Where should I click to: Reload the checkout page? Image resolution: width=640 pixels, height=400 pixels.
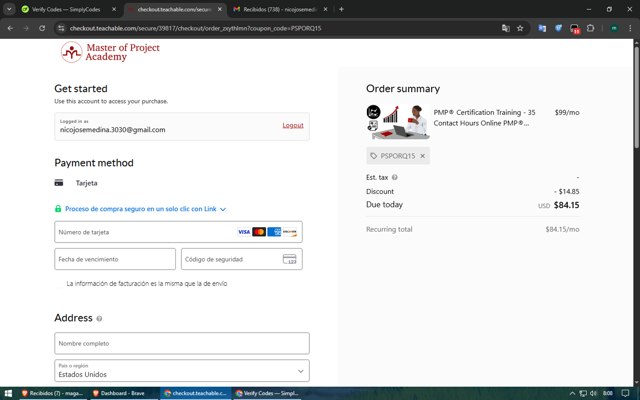42,28
